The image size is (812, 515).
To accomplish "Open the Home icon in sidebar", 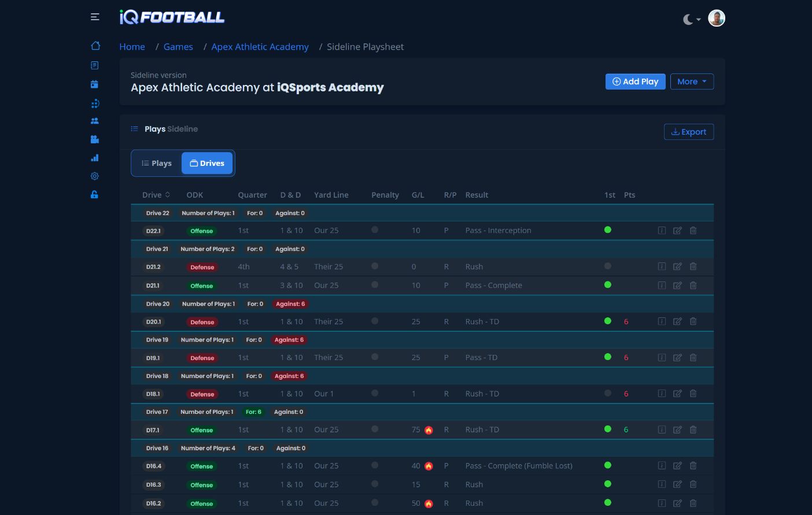I will pos(95,46).
